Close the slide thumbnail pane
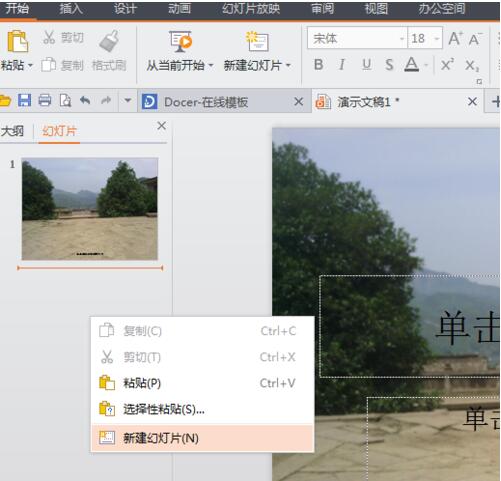501x481 pixels. pyautogui.click(x=162, y=126)
